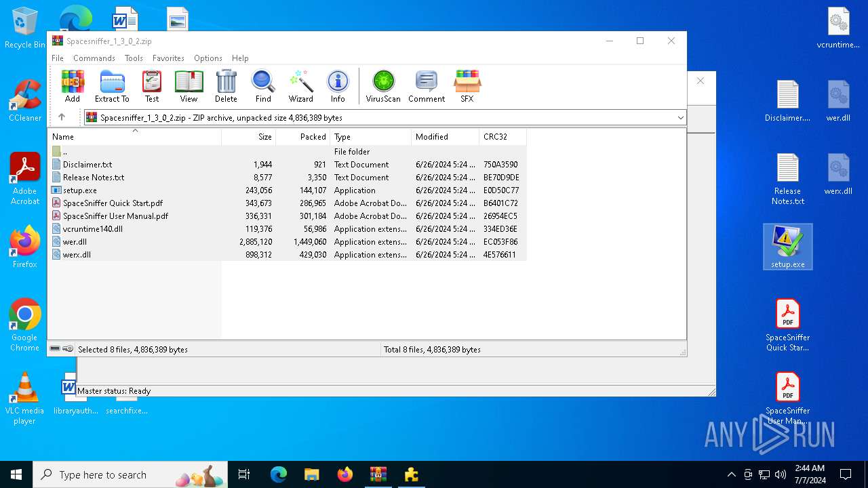Select werx.dll desktop file icon
Viewport: 868px width, 488px height.
838,174
